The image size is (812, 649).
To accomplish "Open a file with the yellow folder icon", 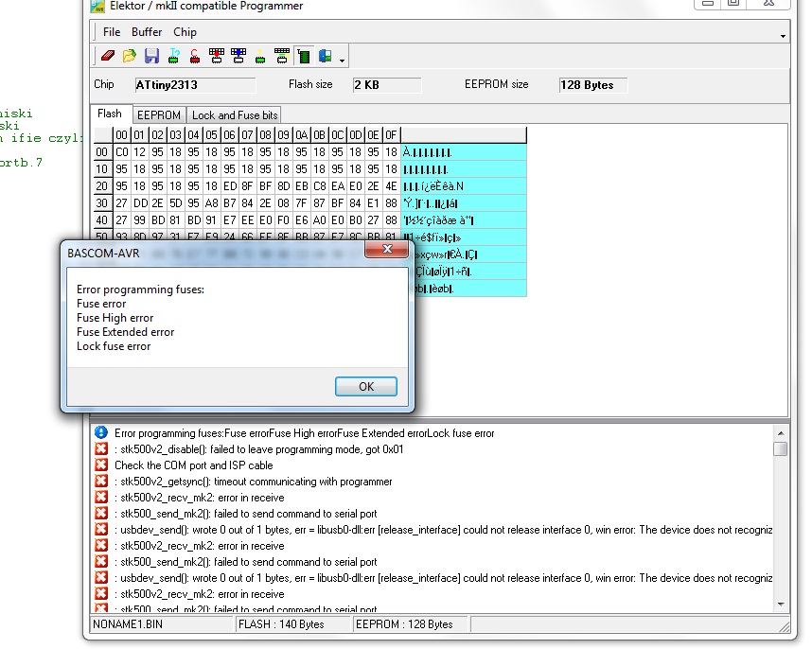I will [130, 56].
